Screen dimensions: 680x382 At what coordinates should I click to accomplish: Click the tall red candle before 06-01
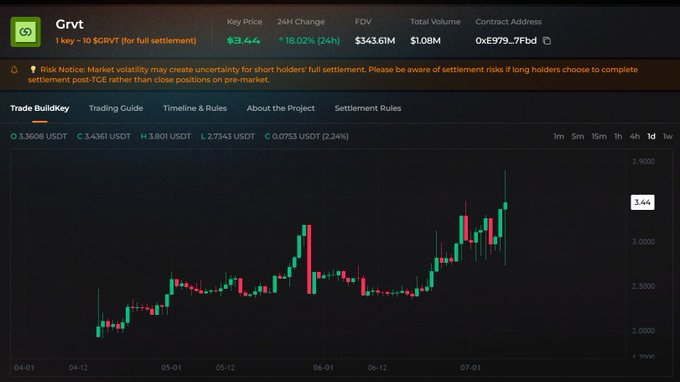(x=309, y=259)
